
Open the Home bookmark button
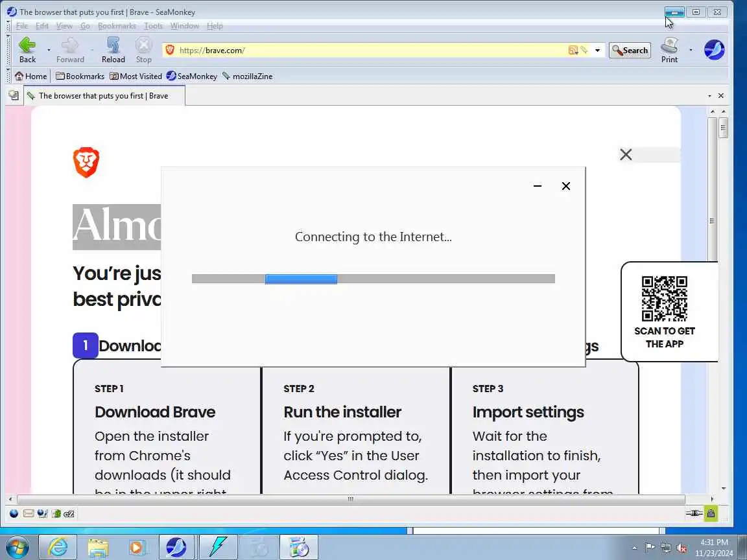(x=31, y=76)
